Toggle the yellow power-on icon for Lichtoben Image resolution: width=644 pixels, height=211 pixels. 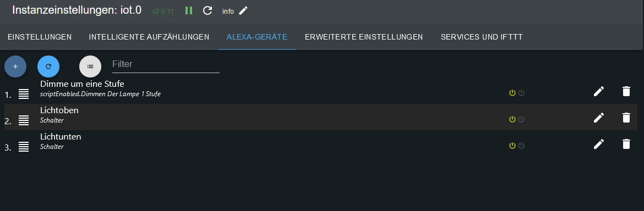click(x=512, y=119)
